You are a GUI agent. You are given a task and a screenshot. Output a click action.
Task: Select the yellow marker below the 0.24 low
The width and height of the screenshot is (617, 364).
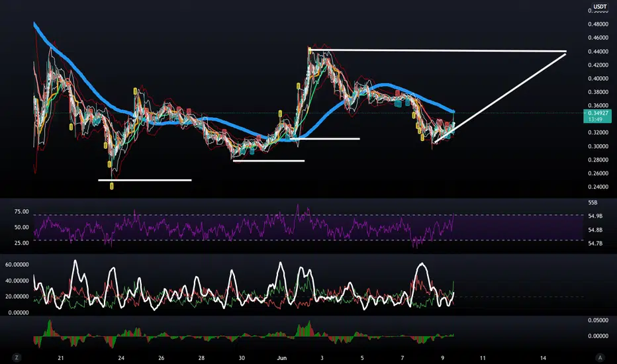[112, 186]
